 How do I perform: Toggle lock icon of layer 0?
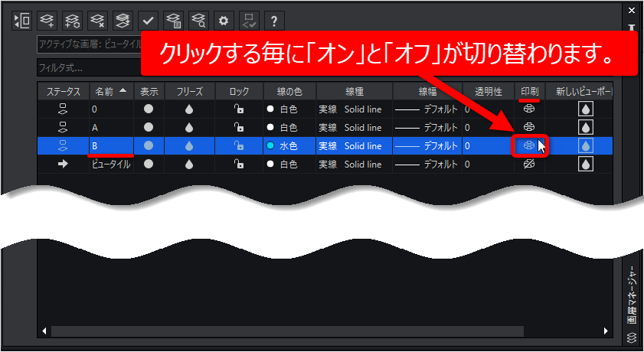[x=239, y=109]
